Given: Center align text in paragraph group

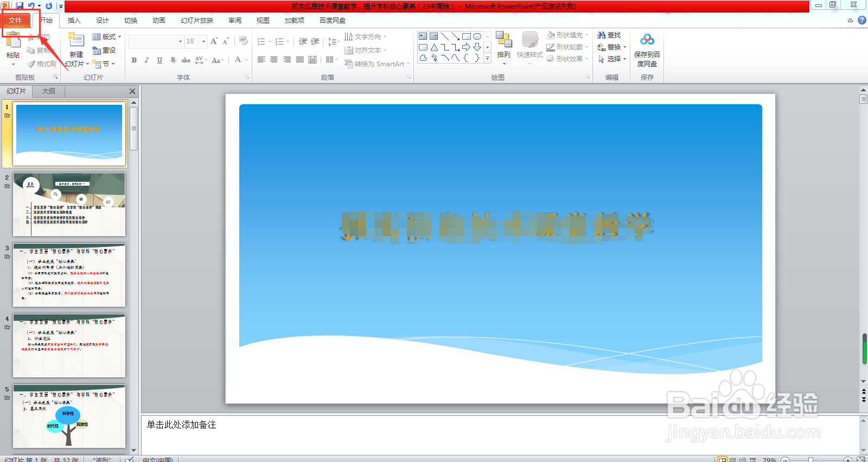Looking at the screenshot, I should [x=274, y=60].
